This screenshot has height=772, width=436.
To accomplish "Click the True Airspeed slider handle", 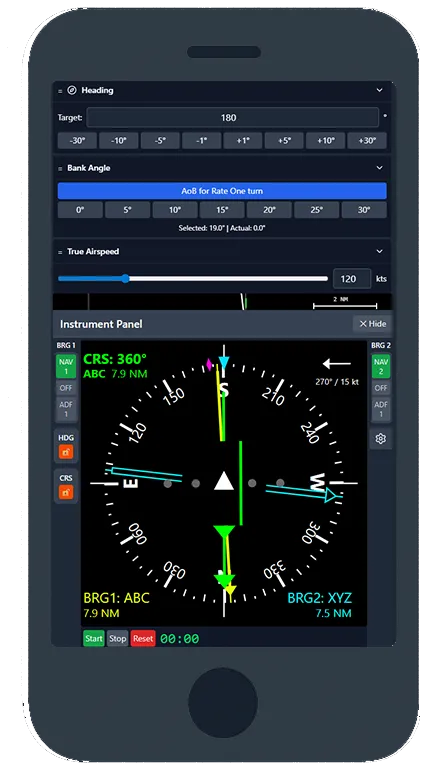I will click(x=125, y=279).
